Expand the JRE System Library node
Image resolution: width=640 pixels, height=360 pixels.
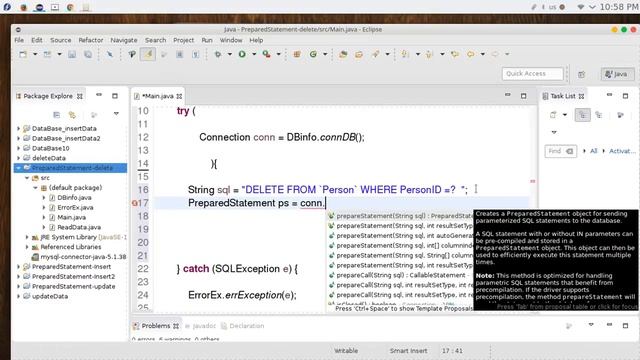[27, 237]
